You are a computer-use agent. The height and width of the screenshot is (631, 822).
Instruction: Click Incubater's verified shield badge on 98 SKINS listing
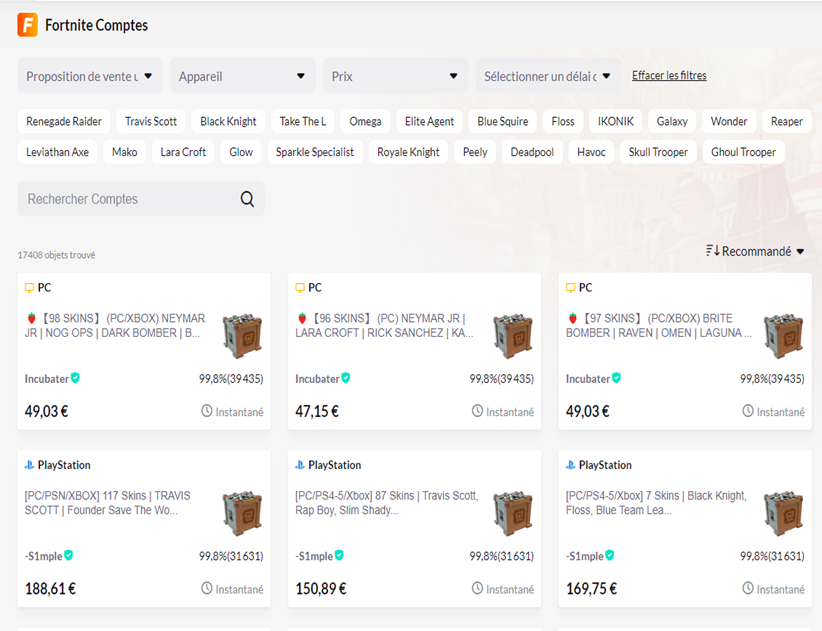coord(75,378)
